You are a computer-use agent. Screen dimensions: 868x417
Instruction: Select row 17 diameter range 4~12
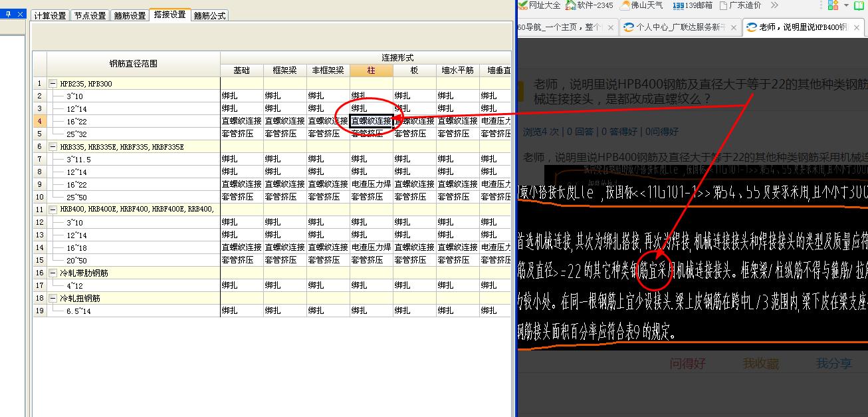(134, 285)
